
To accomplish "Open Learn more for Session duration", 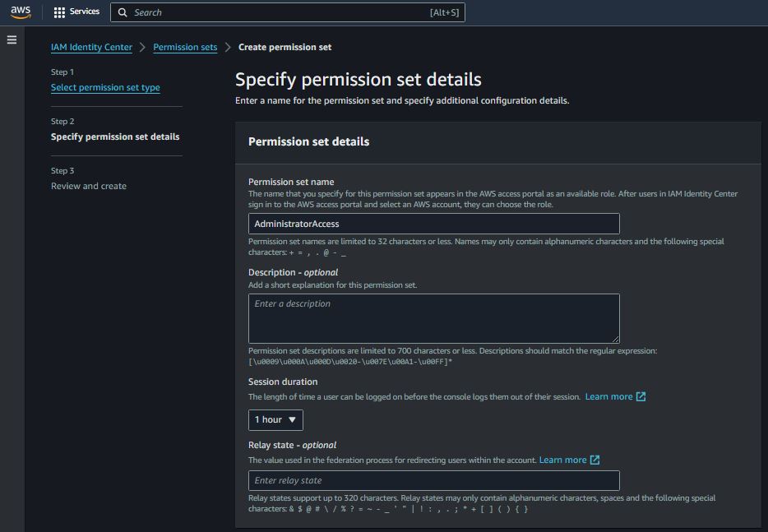I will coord(608,396).
